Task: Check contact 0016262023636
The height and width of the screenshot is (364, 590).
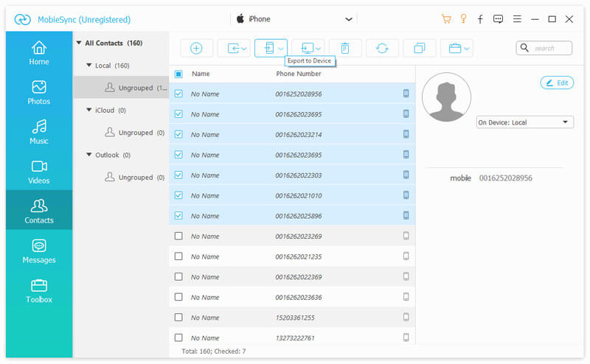Action: [x=178, y=297]
